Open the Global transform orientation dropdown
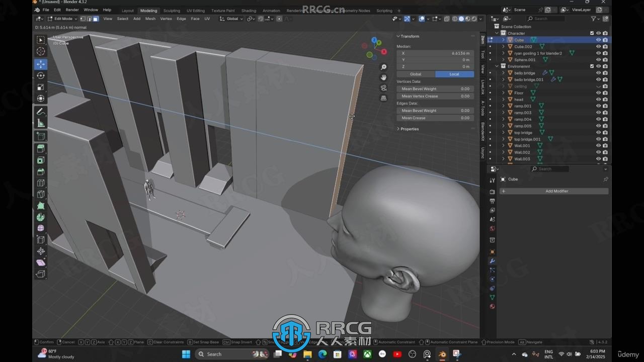The image size is (644, 362). (x=231, y=19)
